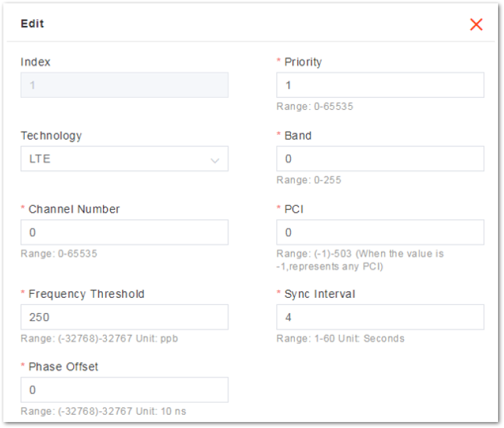Select the Band input field
Image resolution: width=504 pixels, height=428 pixels.
click(380, 159)
